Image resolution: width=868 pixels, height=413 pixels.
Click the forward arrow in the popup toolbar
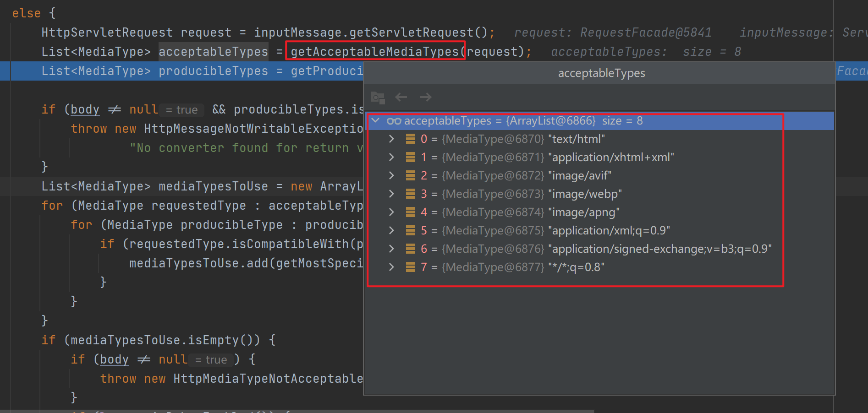425,97
